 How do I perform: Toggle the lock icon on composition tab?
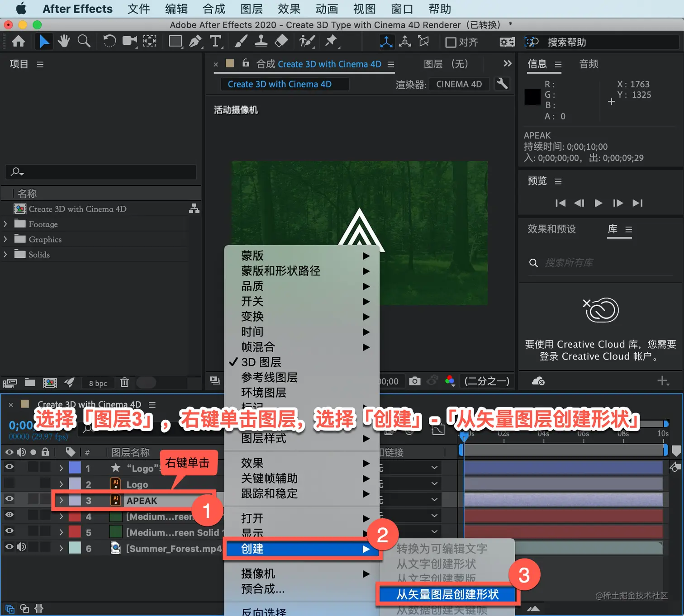point(246,63)
